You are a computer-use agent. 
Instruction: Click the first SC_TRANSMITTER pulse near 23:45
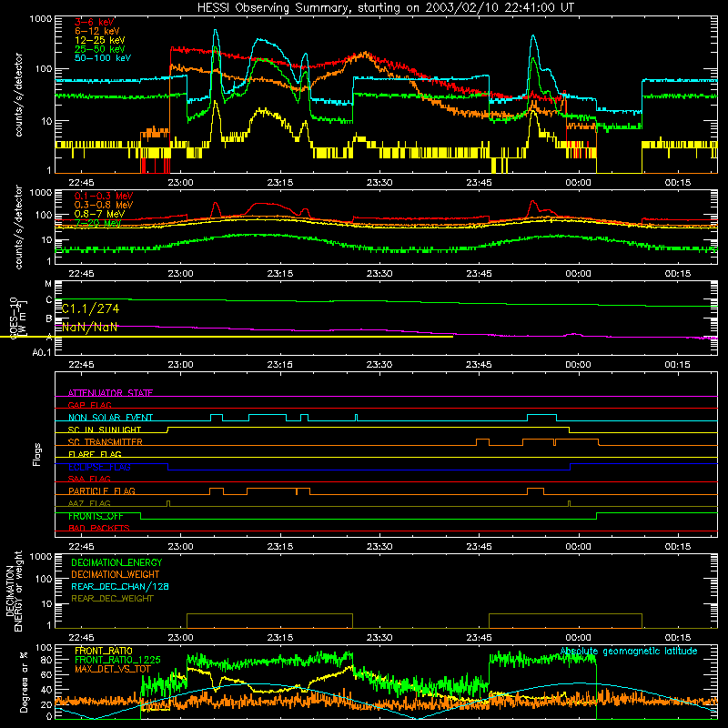[x=483, y=441]
